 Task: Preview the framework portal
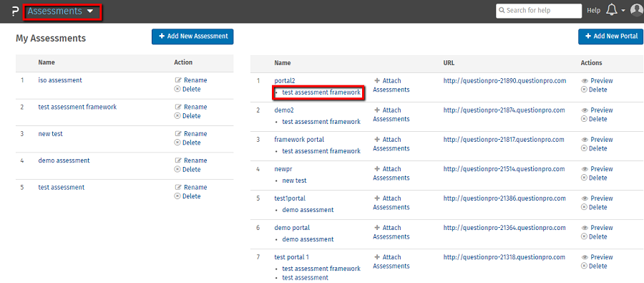click(597, 140)
